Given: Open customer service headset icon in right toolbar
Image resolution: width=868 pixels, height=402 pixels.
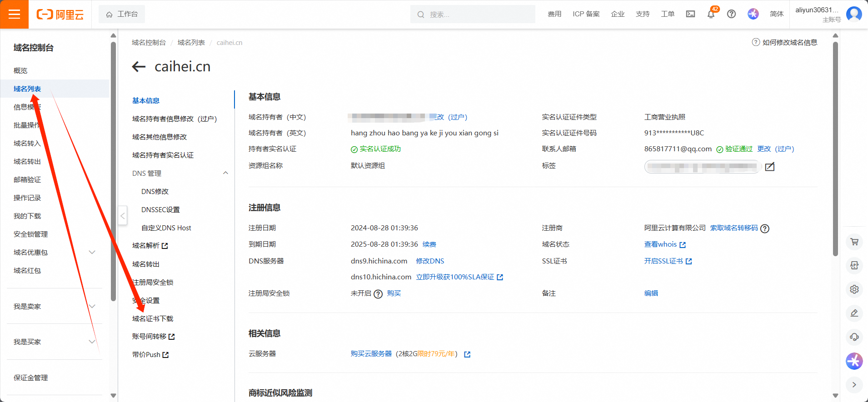Looking at the screenshot, I should point(854,337).
